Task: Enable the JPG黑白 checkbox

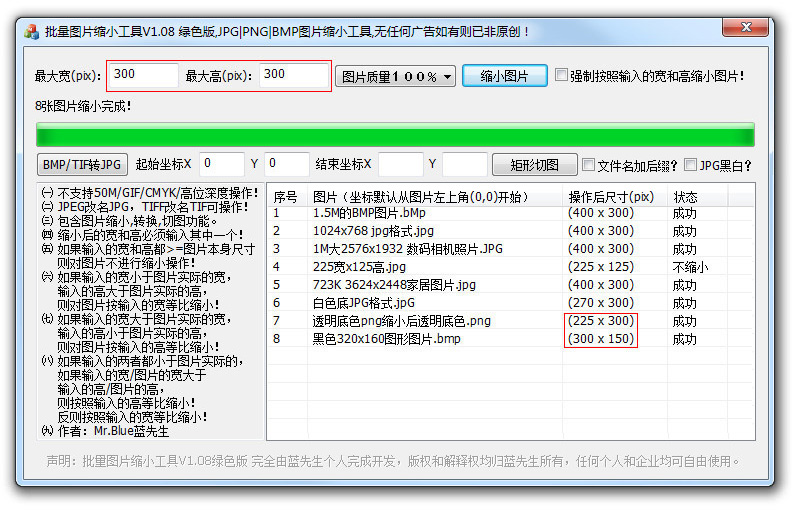Action: pos(688,165)
